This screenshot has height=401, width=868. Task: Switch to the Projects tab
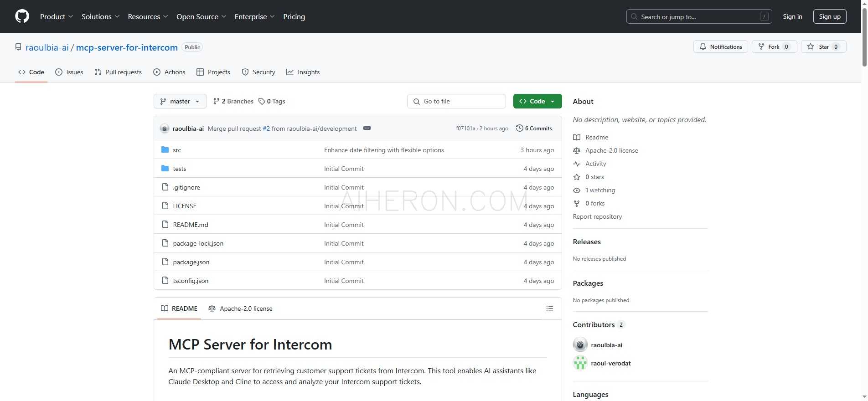[213, 72]
